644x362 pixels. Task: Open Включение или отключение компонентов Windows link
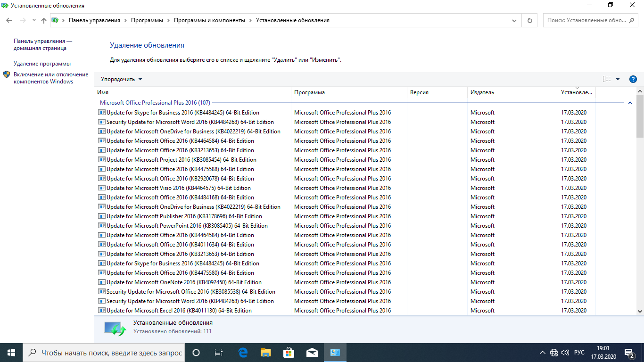51,78
